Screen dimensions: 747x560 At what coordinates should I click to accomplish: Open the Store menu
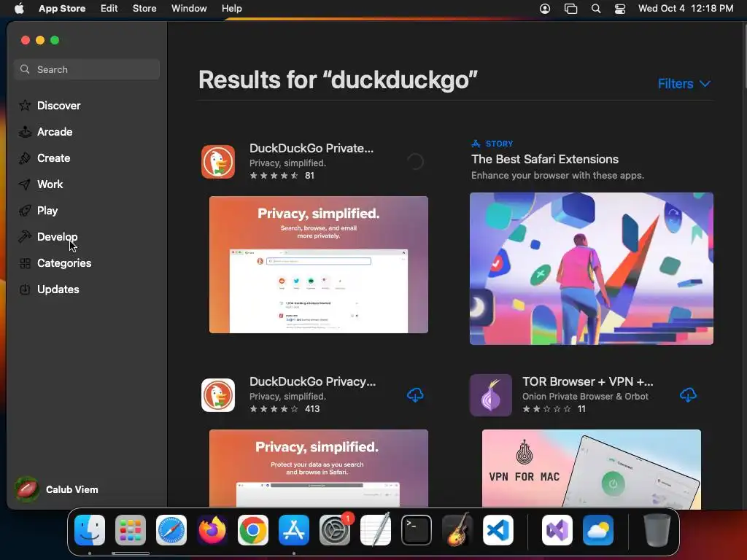coord(144,9)
